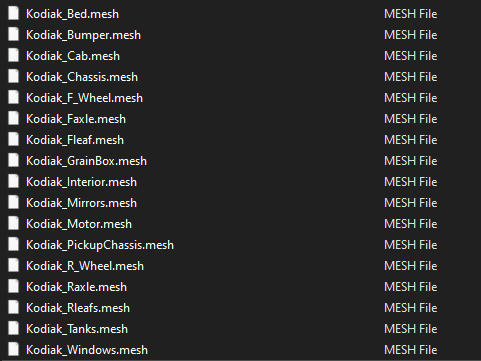Select the Kodiak_R_Wheel.mesh file

click(85, 266)
